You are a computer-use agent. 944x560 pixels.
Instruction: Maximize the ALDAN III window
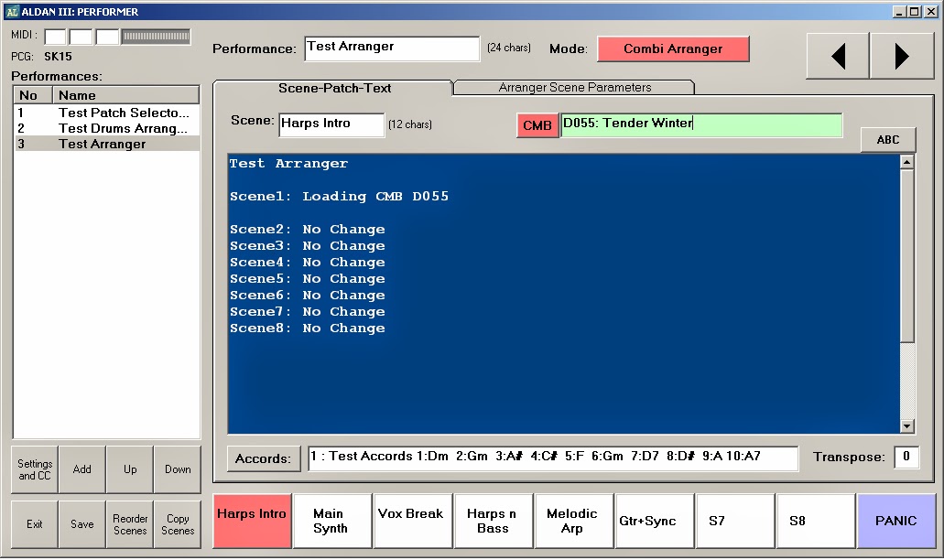tap(914, 11)
